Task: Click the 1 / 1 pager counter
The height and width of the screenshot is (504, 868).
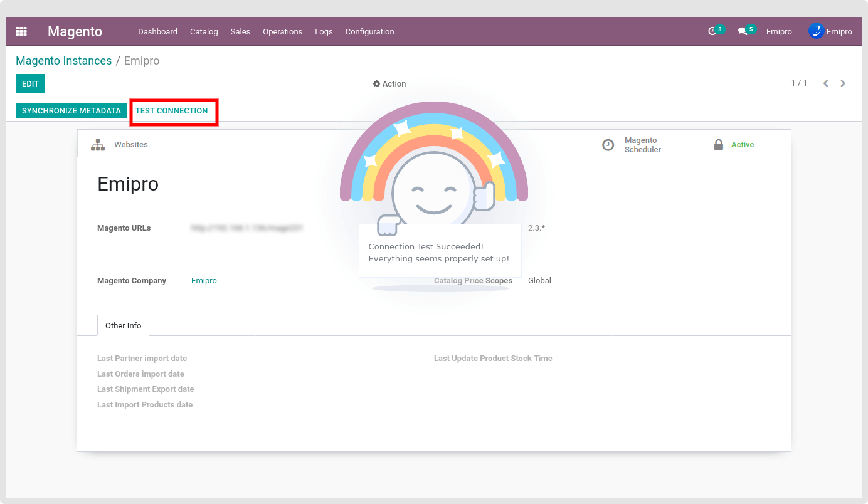Action: point(799,83)
